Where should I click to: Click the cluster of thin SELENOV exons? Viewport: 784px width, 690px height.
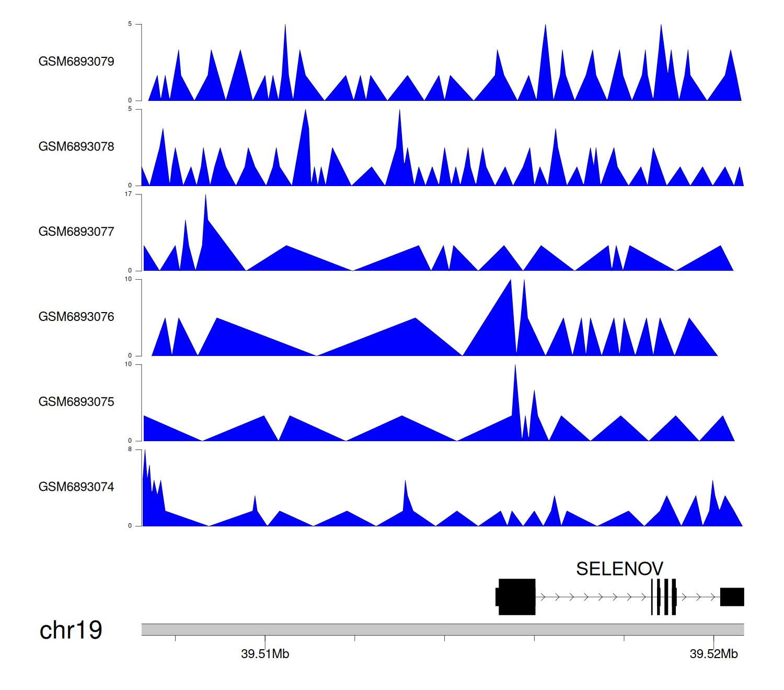[664, 596]
